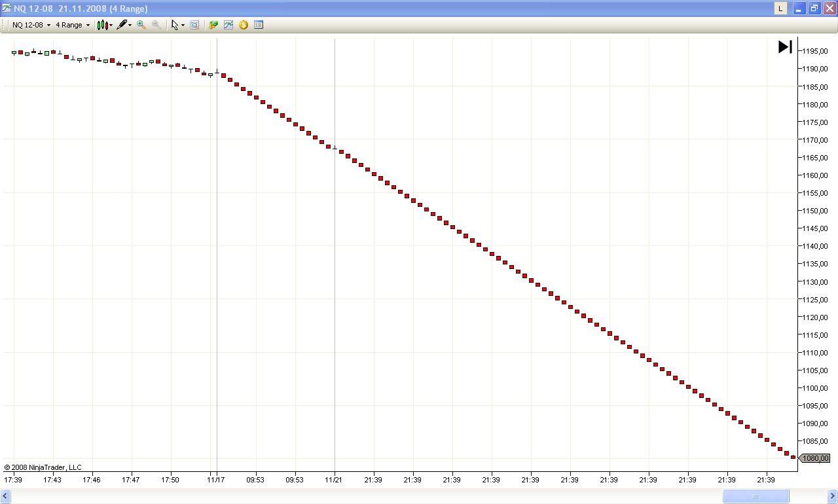Click the zoom in magnifier icon
Viewport: 838px width, 504px height.
point(141,25)
